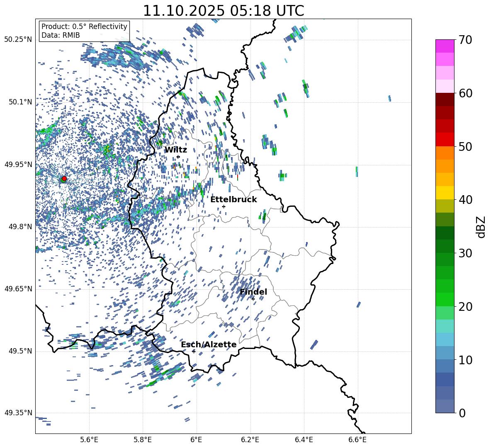Pick the magenta swatch atop the colorbar

(445, 46)
